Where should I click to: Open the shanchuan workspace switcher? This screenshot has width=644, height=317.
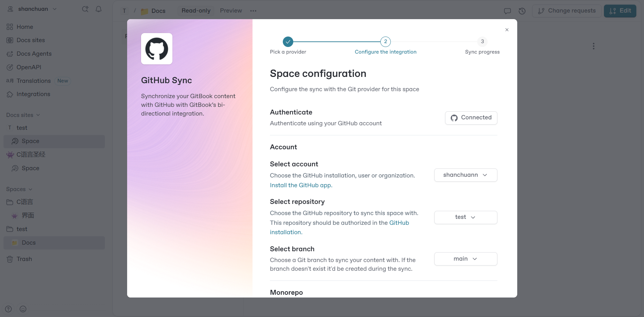point(32,9)
